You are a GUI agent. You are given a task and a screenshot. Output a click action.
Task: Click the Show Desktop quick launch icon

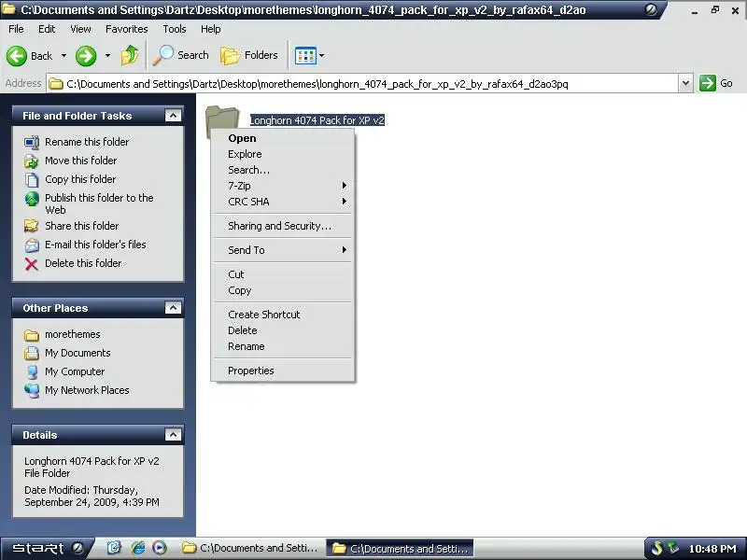[x=114, y=548]
